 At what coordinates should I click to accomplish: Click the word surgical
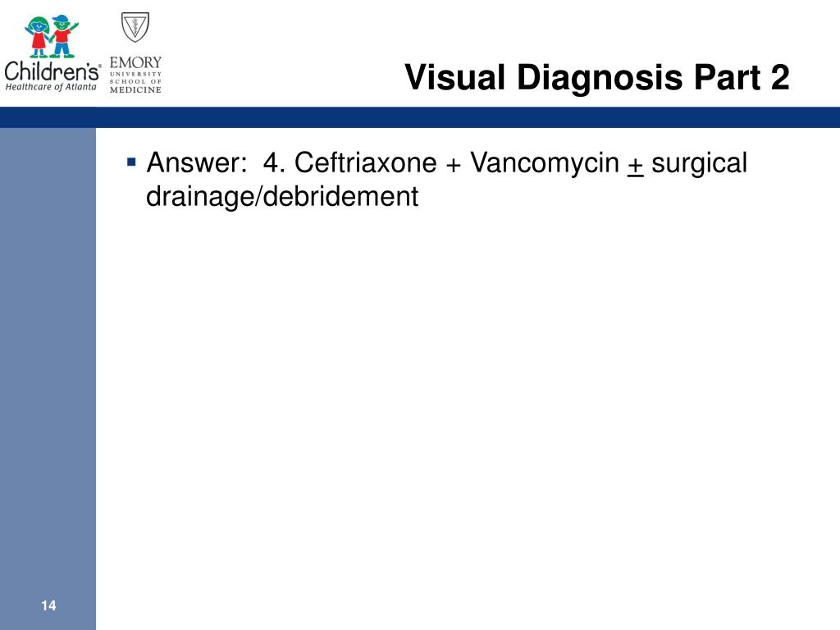click(699, 163)
